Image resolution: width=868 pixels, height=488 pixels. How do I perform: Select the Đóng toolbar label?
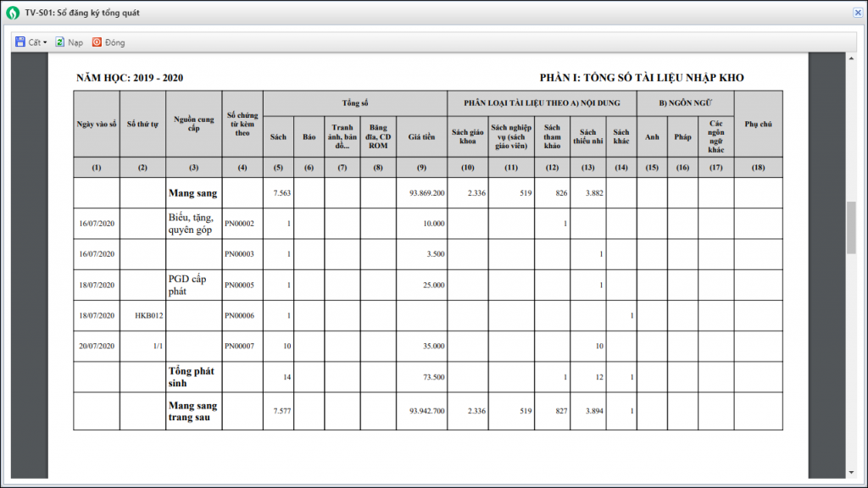114,42
